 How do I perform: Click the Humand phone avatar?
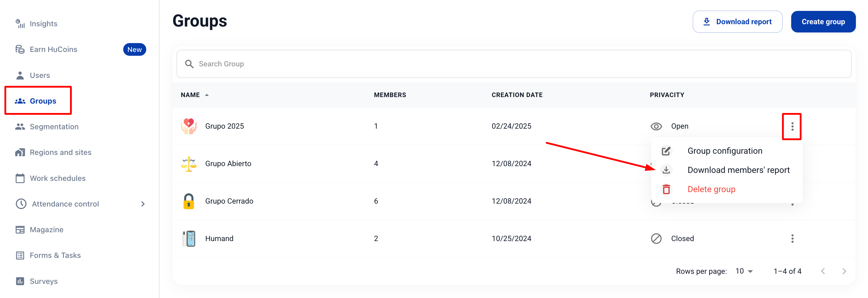(189, 239)
